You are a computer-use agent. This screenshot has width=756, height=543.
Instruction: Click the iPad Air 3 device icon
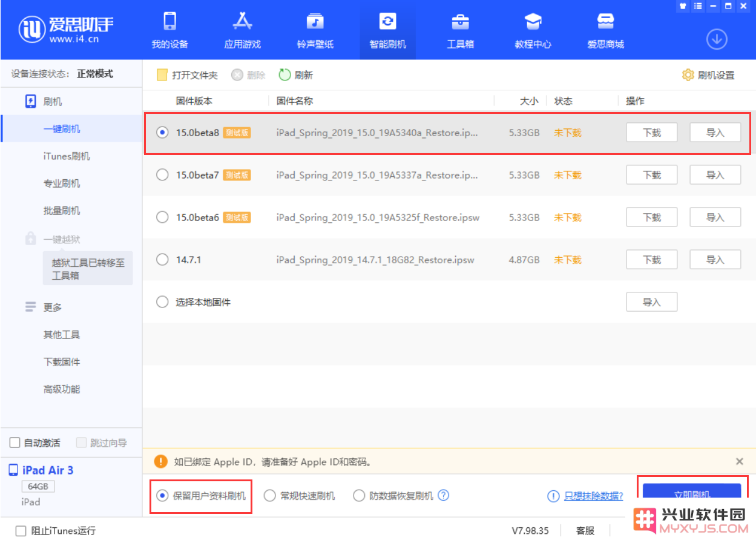[13, 470]
